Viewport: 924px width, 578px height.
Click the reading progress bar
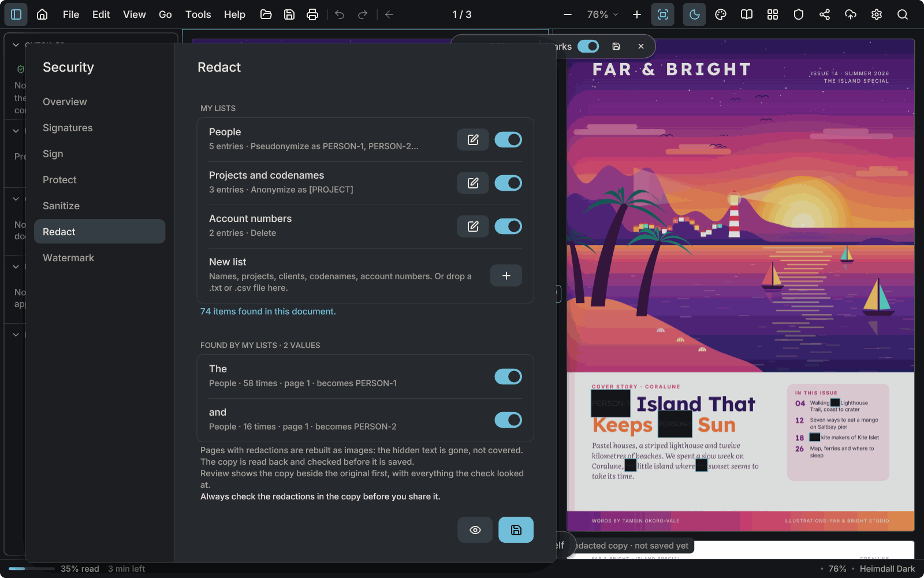pos(32,569)
